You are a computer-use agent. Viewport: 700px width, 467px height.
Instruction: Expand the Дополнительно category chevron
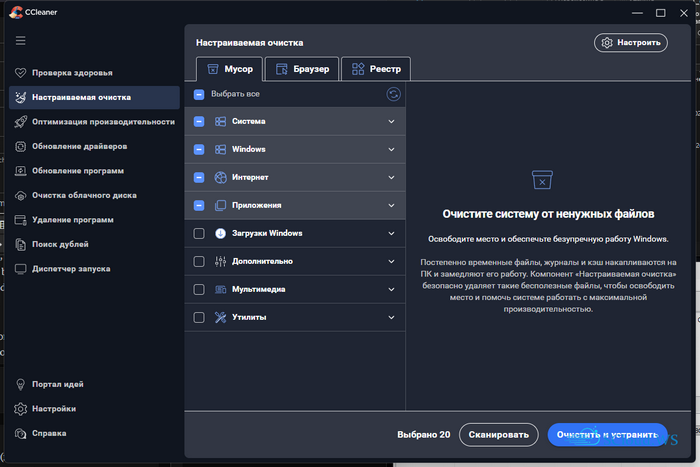(392, 261)
